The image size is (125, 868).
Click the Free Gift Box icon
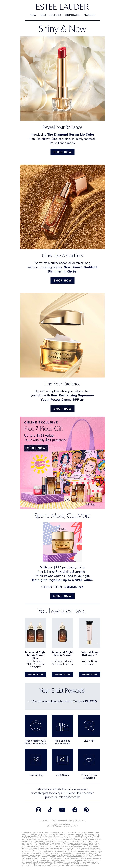coord(36,760)
